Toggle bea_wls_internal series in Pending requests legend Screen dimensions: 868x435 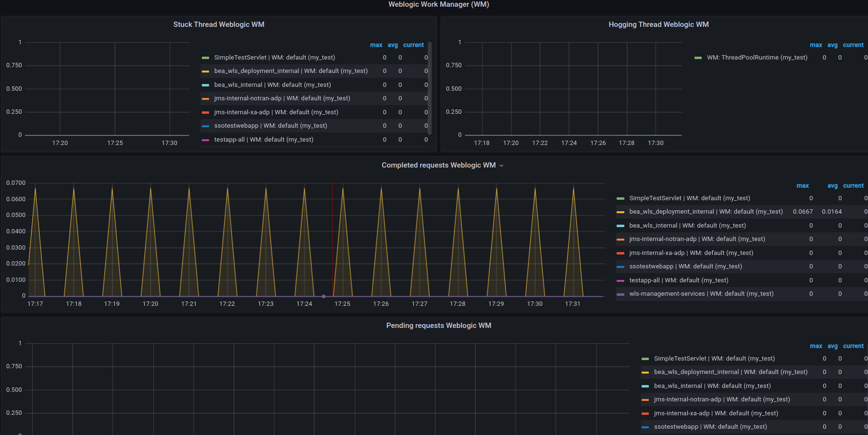pyautogui.click(x=712, y=386)
